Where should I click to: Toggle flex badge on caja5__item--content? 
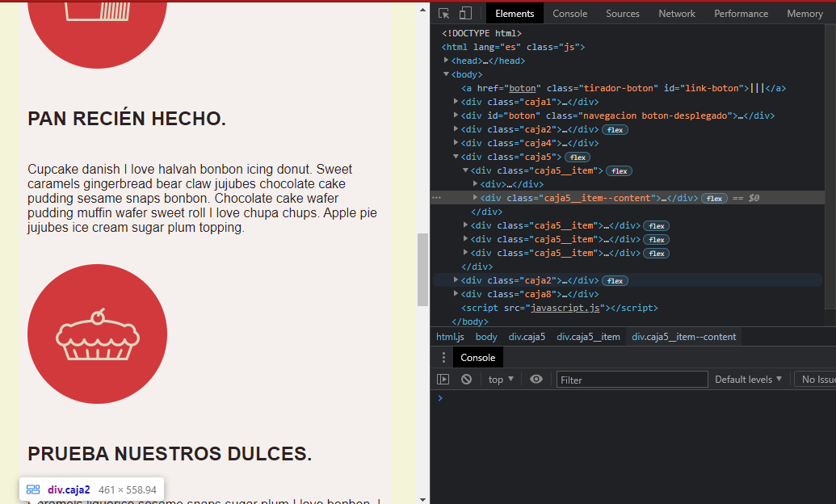click(x=715, y=199)
